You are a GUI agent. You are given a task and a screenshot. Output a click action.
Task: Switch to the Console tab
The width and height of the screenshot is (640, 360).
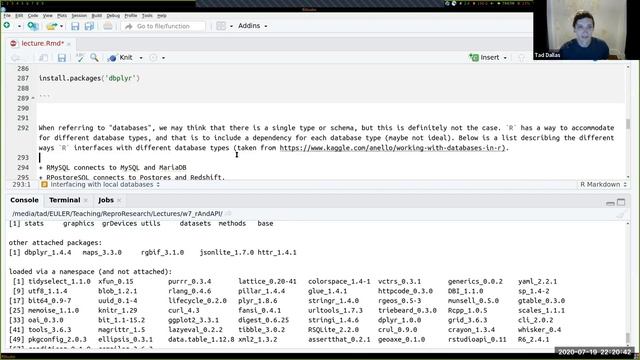pyautogui.click(x=24, y=200)
